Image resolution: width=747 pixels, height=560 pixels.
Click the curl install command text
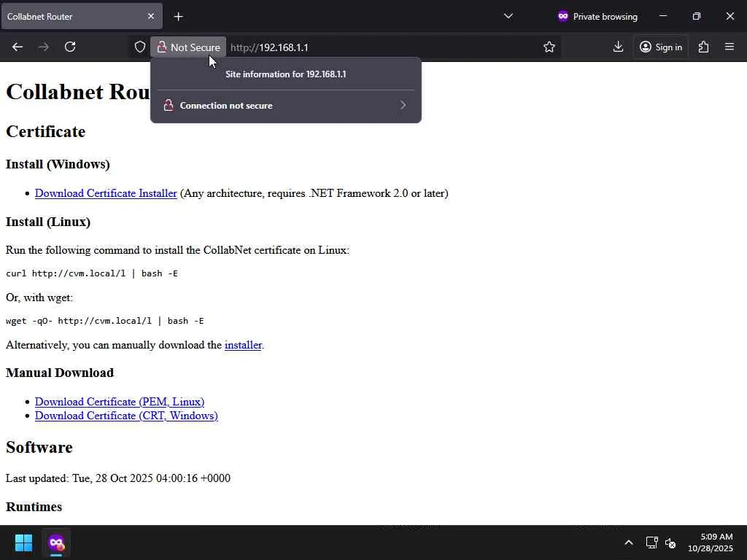tap(91, 273)
